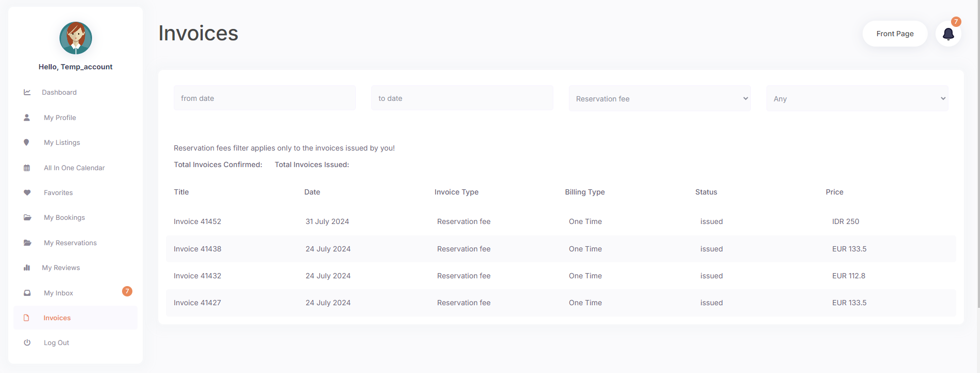Expand the Any status dropdown
This screenshot has height=373, width=980.
coord(857,99)
